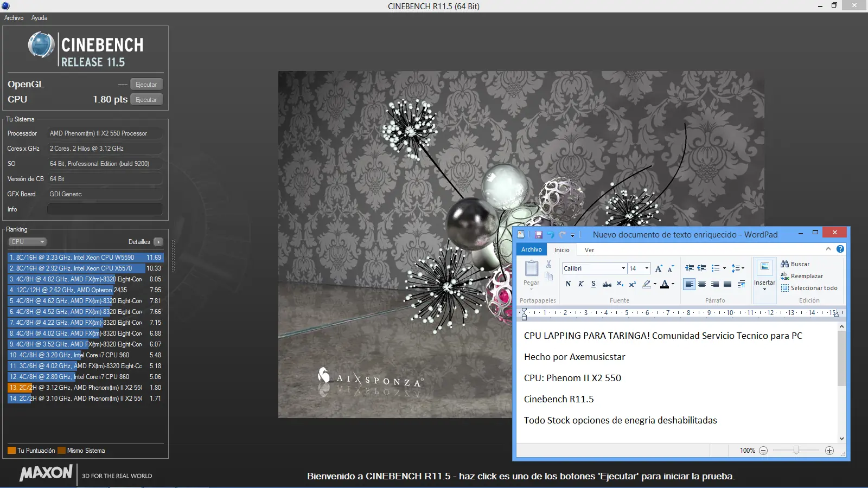Open the highlight color dropdown arrow
This screenshot has width=868, height=488.
click(x=655, y=284)
